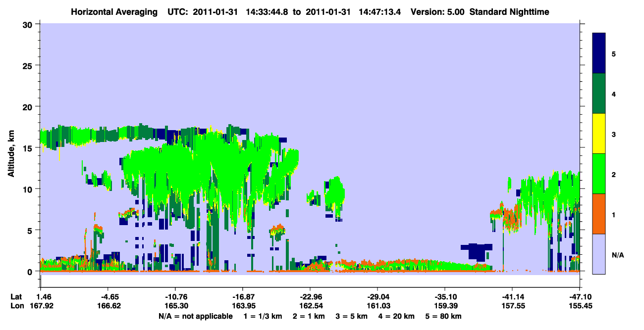Click the '1 = 1/3 km' legend note
Image resolution: width=644 pixels, height=330 pixels.
262,316
